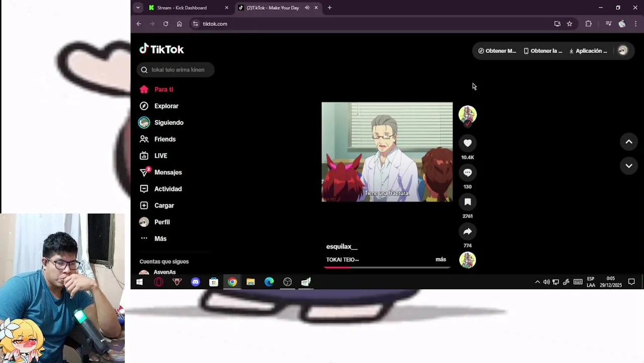This screenshot has width=644, height=363.
Task: Open the clock showing 0:05 29/12/2025
Action: tap(611, 282)
